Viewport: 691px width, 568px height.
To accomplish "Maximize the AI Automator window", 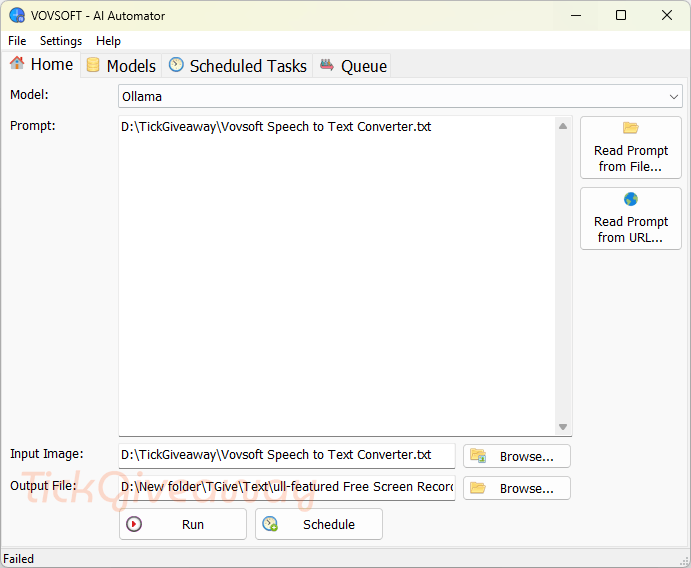I will [621, 15].
